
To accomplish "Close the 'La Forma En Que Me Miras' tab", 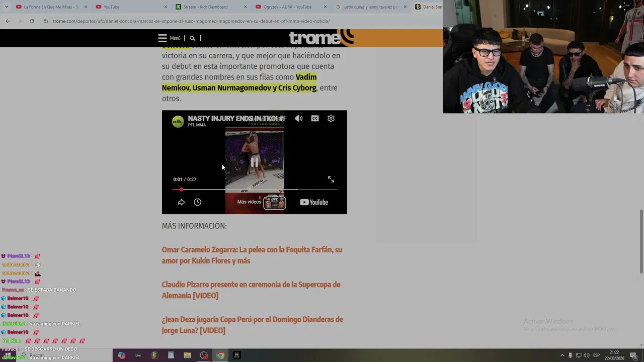I will point(86,7).
